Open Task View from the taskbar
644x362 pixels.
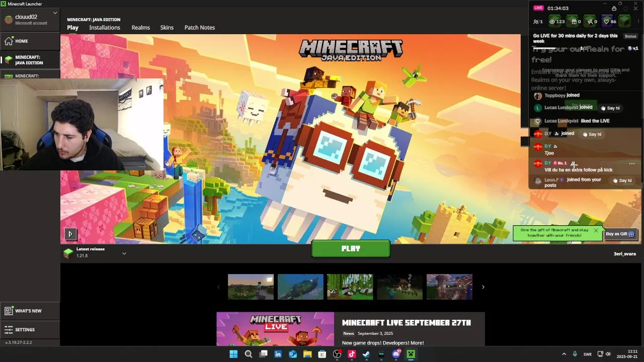tap(263, 354)
